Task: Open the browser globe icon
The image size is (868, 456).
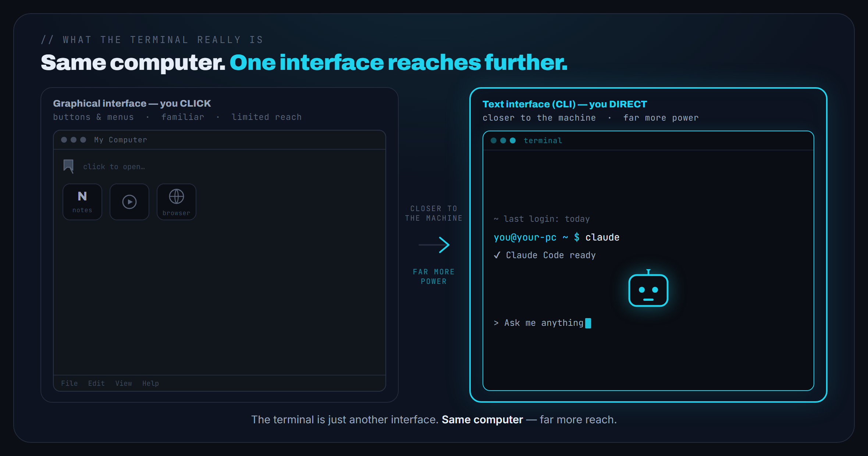Action: point(177,202)
